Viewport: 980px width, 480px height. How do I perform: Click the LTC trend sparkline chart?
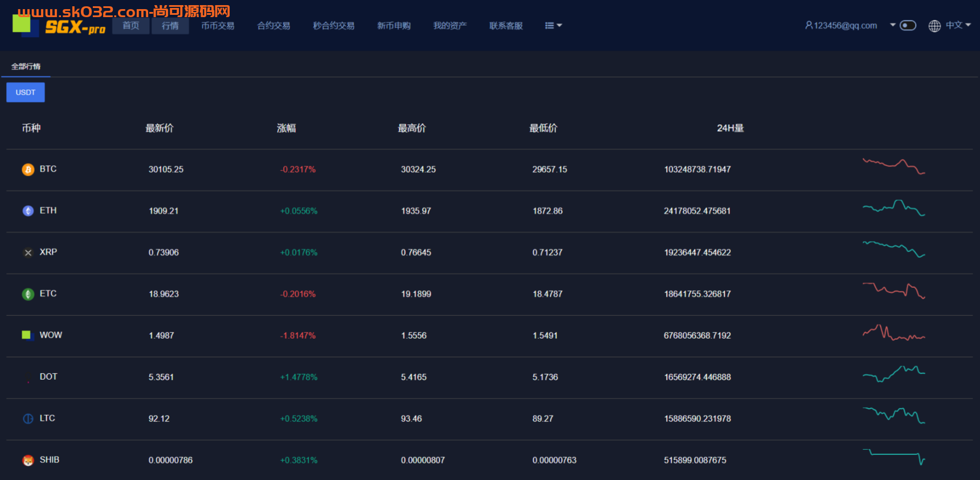point(894,416)
